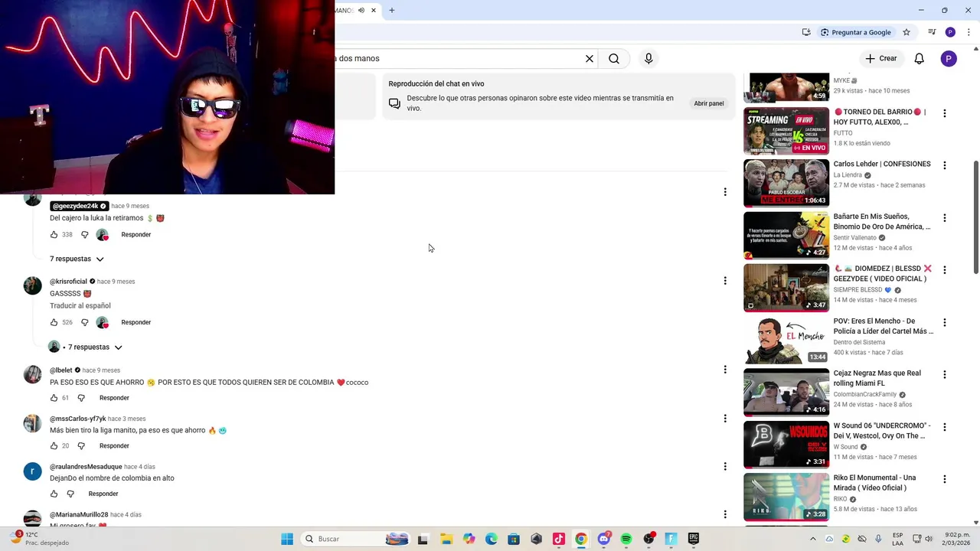Mute the tab via speaker icon

361,10
